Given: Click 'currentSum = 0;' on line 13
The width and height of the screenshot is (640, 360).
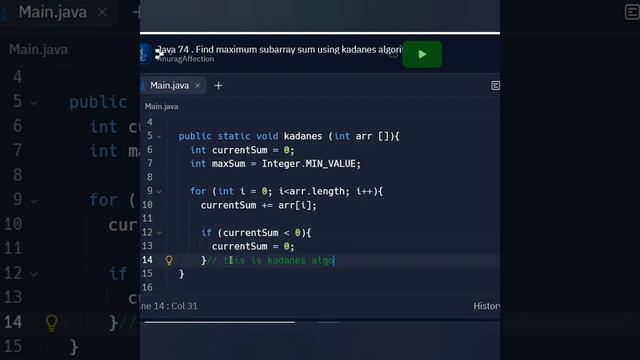Looking at the screenshot, I should 253,247.
